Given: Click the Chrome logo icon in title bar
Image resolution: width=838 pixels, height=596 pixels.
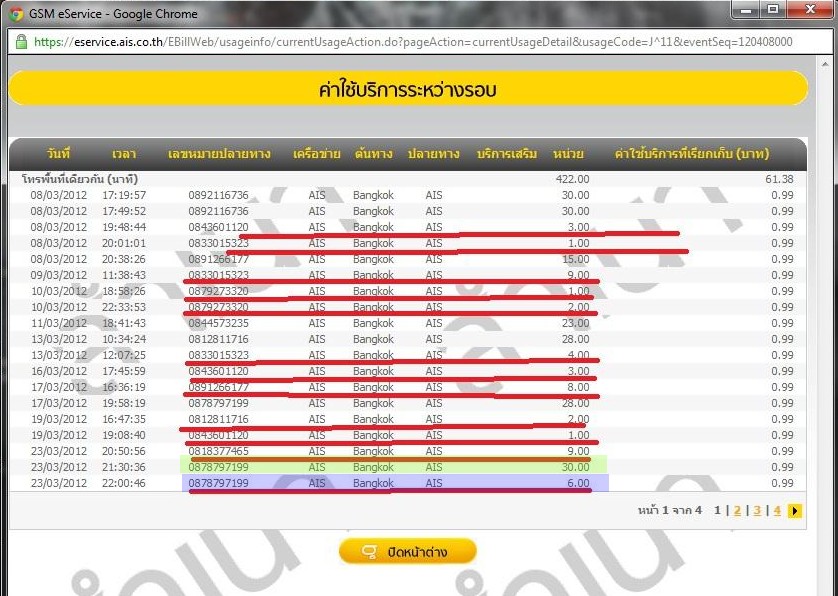Looking at the screenshot, I should 16,13.
